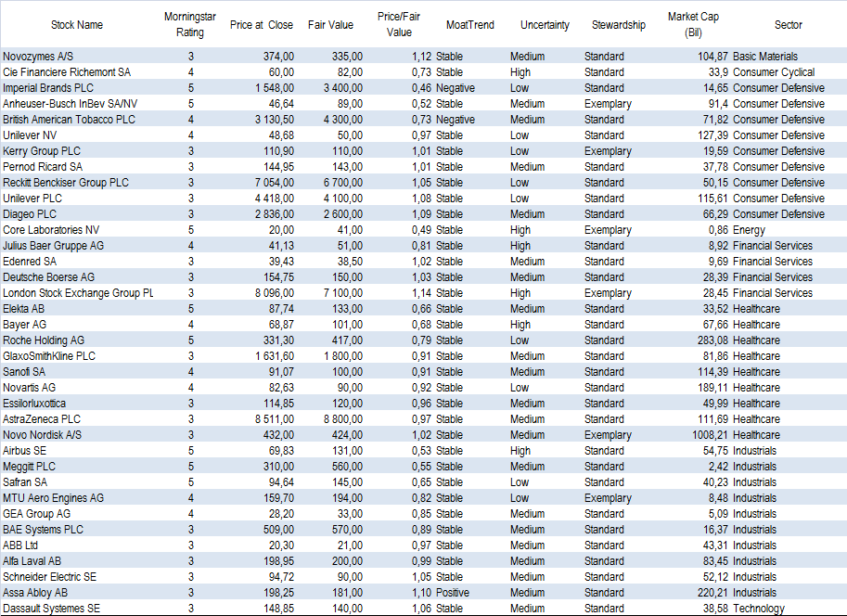Select the Imperial Brands PLC cell
The image size is (847, 616).
pyautogui.click(x=48, y=88)
